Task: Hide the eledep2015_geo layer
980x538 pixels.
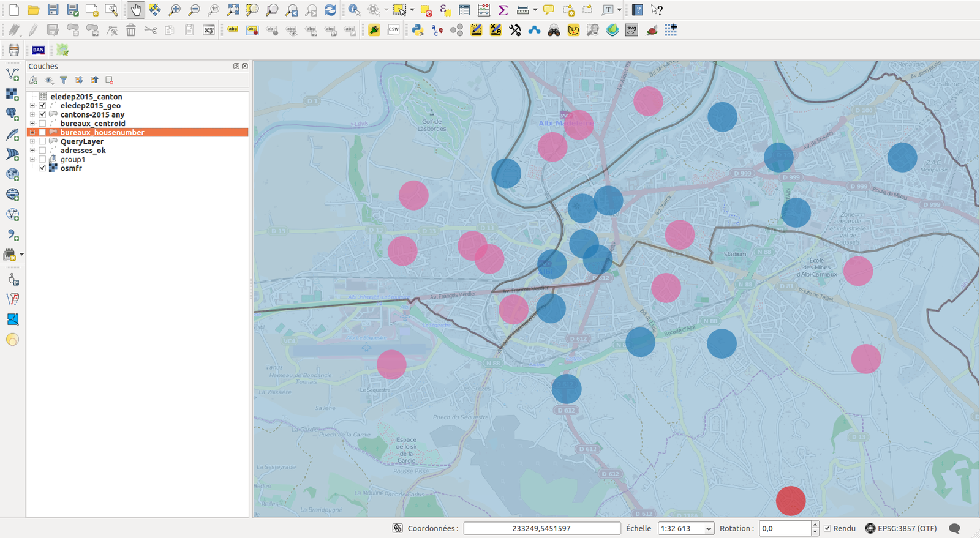Action: 42,106
